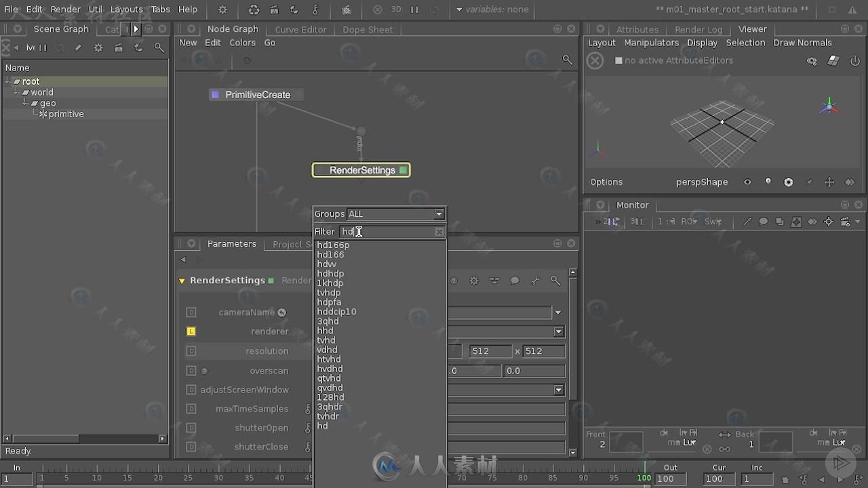Image resolution: width=868 pixels, height=488 pixels.
Task: Click the Viewer eye-with-gear icon
Action: tap(812, 60)
